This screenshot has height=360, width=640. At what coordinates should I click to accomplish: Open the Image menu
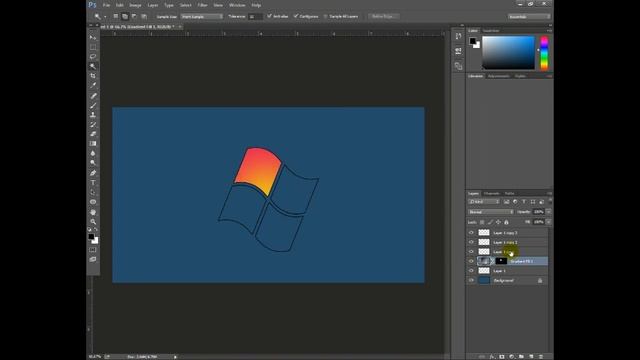click(135, 5)
